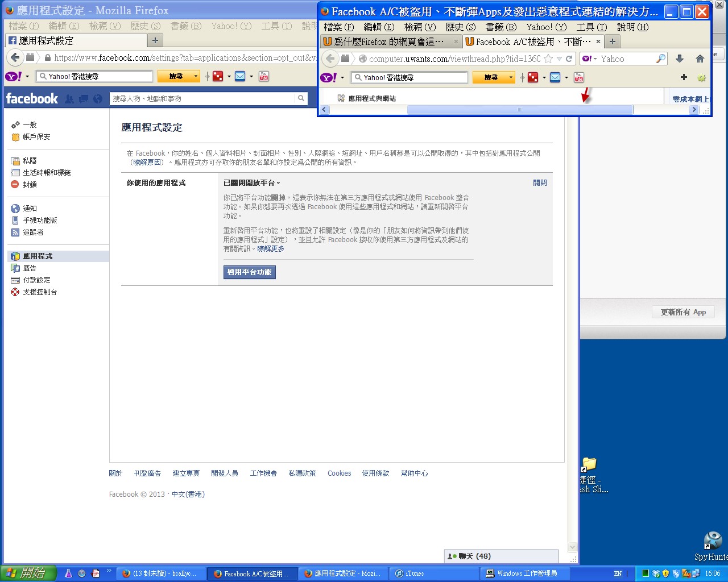Click the search magnifier in Facebook search box
Screen dimensions: 728x582
(301, 98)
